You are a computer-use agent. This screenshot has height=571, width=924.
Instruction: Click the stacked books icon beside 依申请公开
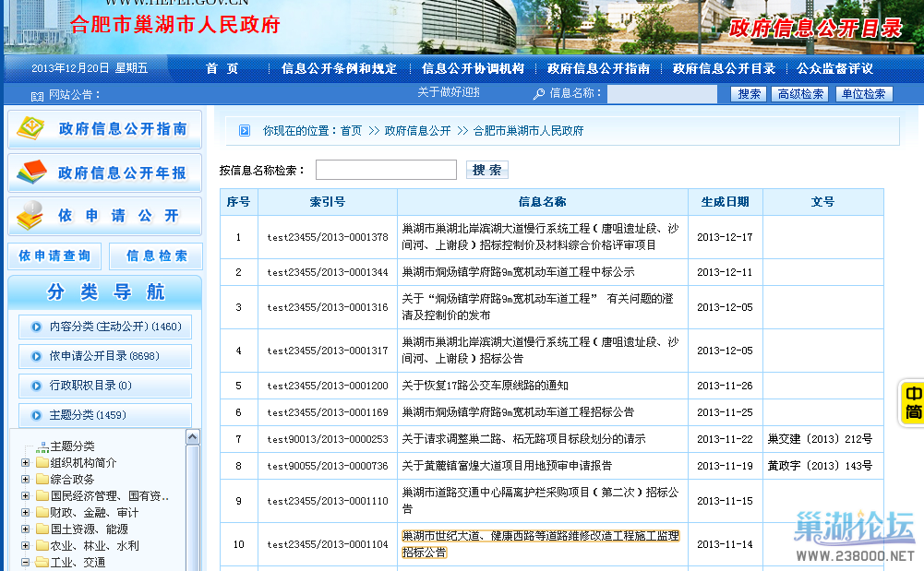pyautogui.click(x=30, y=216)
